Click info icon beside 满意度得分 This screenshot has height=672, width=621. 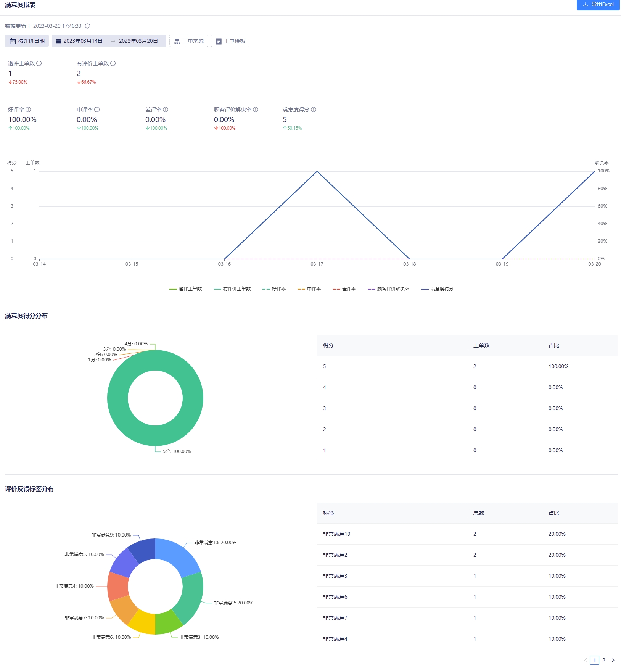314,110
